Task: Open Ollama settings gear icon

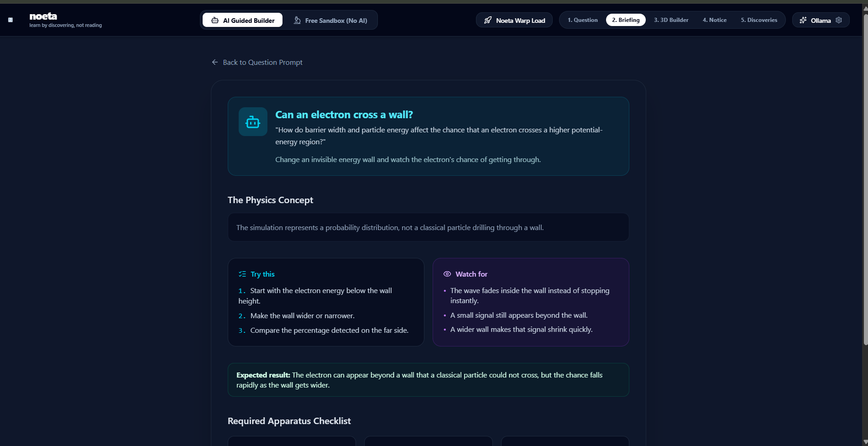Action: point(839,20)
